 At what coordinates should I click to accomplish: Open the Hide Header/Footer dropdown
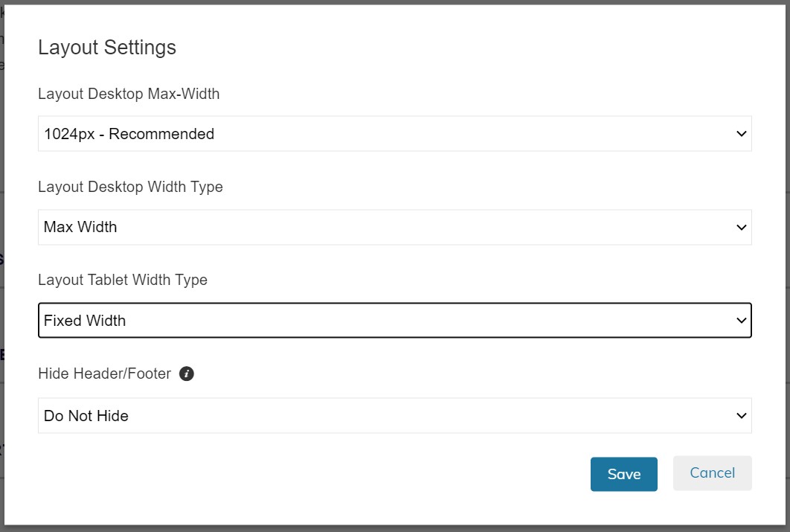[394, 416]
